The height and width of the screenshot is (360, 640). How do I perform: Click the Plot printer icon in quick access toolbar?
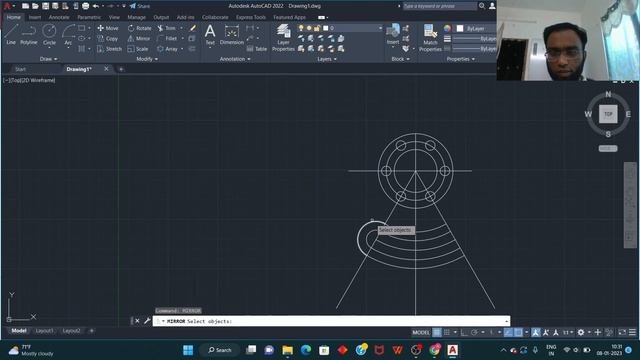(x=85, y=6)
